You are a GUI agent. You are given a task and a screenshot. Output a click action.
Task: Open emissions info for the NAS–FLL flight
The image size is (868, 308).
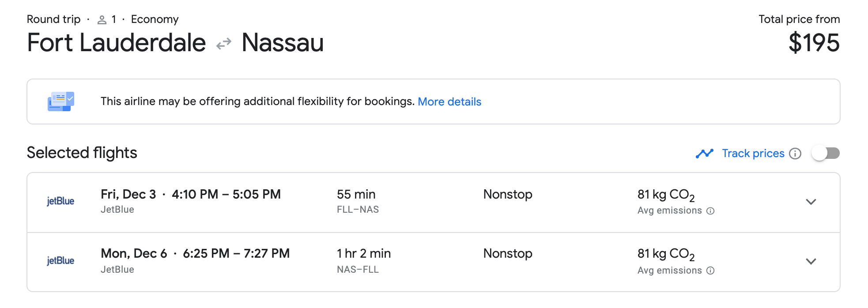pos(710,270)
